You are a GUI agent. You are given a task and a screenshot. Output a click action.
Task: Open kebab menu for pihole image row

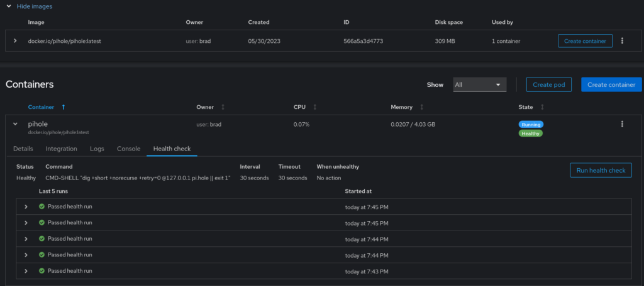pyautogui.click(x=622, y=41)
